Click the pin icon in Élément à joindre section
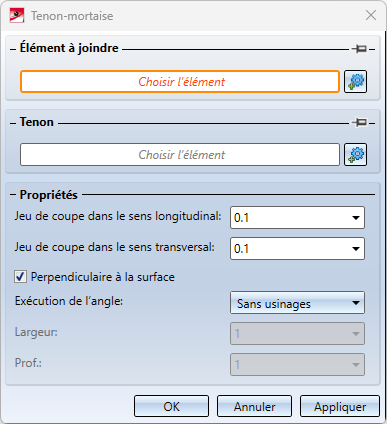Viewport: 387px width, 424px height. tap(360, 49)
